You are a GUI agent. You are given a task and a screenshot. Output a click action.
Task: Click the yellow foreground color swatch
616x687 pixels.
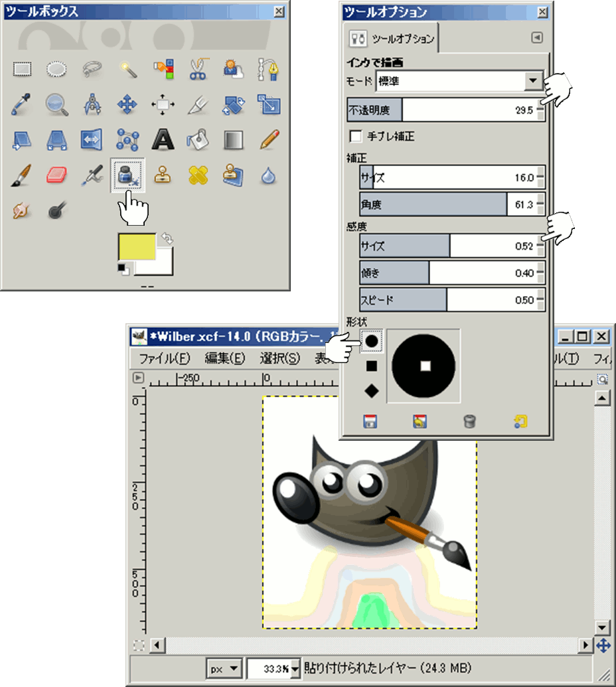click(136, 247)
